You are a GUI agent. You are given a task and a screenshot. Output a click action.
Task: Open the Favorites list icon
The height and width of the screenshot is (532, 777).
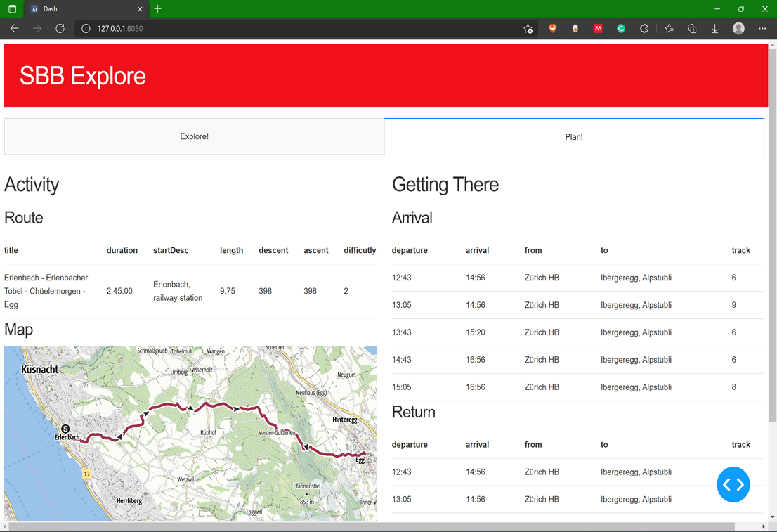point(670,28)
